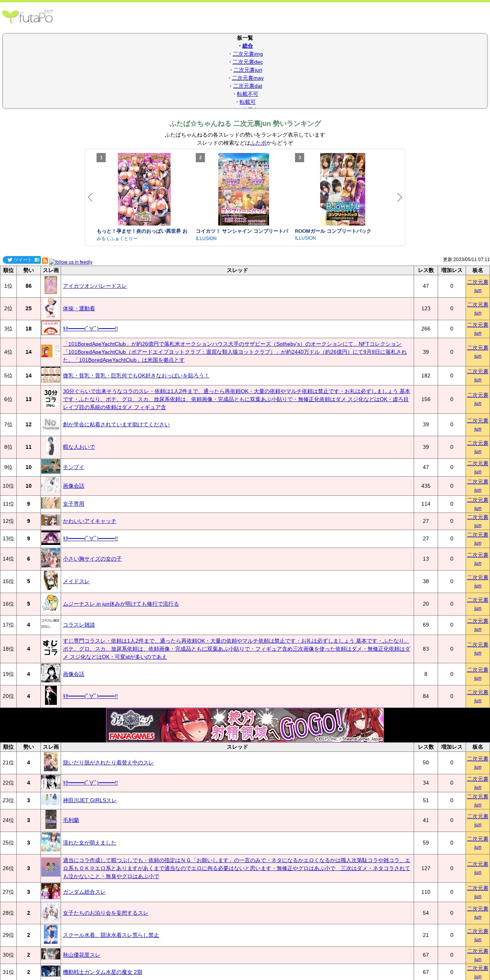This screenshot has width=490, height=980.
Task: Open rank 10 画像会話 thread
Action: tap(73, 486)
